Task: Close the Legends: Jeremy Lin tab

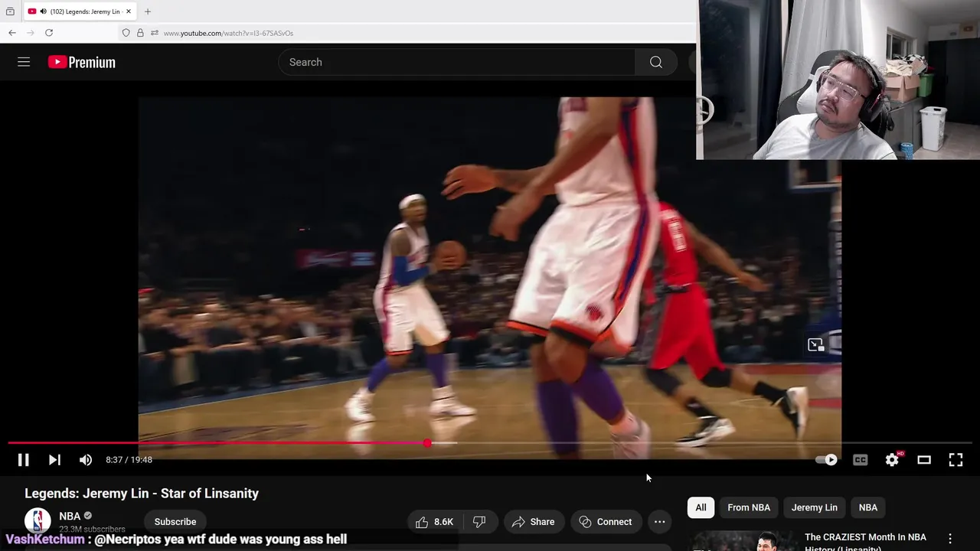Action: click(129, 11)
